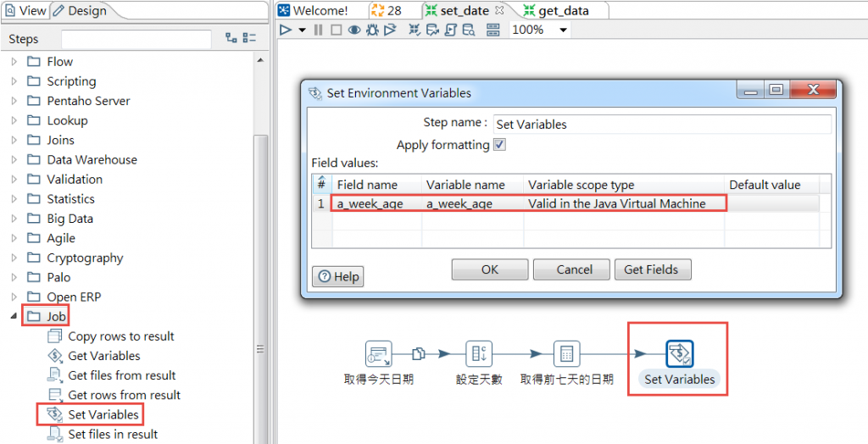Expand the Joins folder
The image size is (868, 444).
[14, 140]
